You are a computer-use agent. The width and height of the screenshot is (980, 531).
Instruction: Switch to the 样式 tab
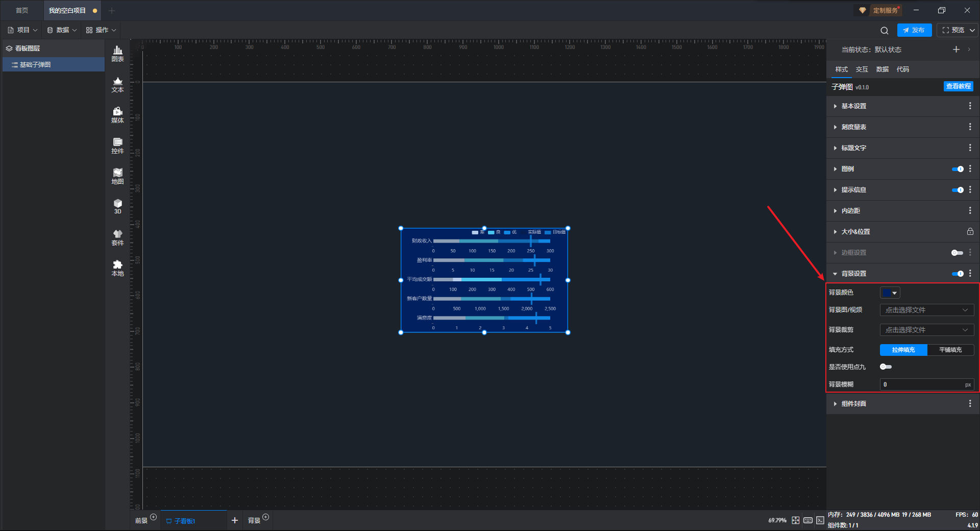841,69
